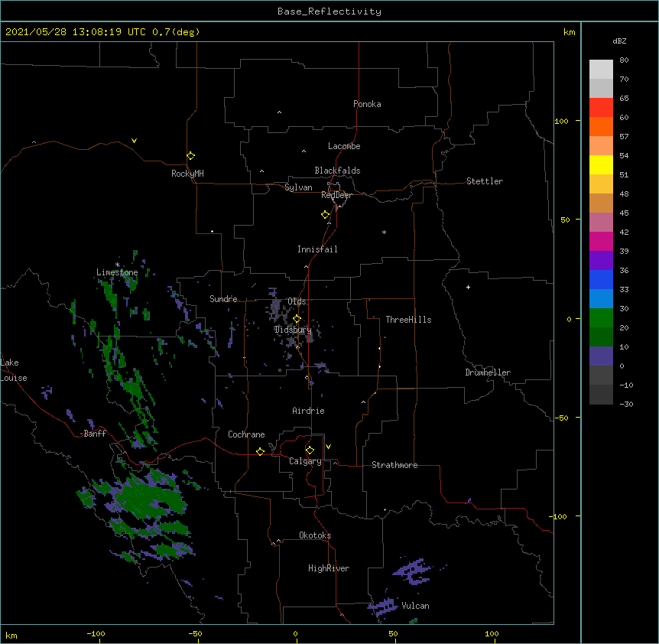Click the Lacombe city label
Screen dimensions: 659x644
click(344, 146)
